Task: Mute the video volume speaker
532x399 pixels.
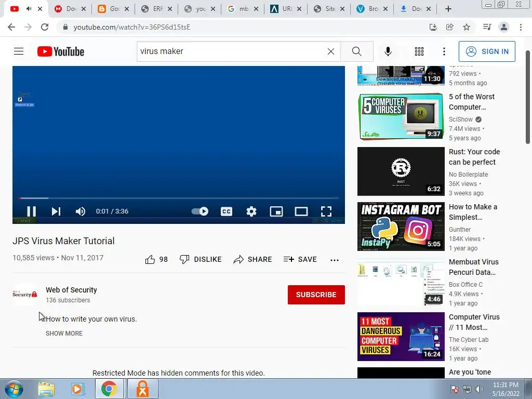Action: click(x=81, y=211)
